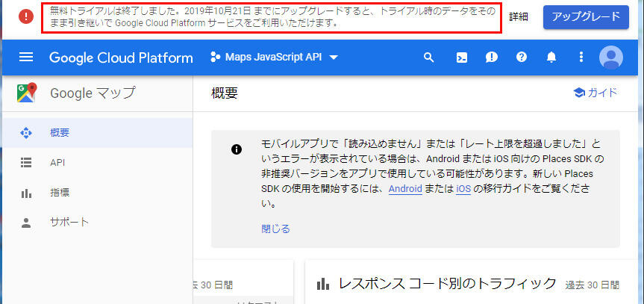The height and width of the screenshot is (304, 644).
Task: Expand the Maps JavaScript API project dropdown arrow
Action: pyautogui.click(x=334, y=58)
